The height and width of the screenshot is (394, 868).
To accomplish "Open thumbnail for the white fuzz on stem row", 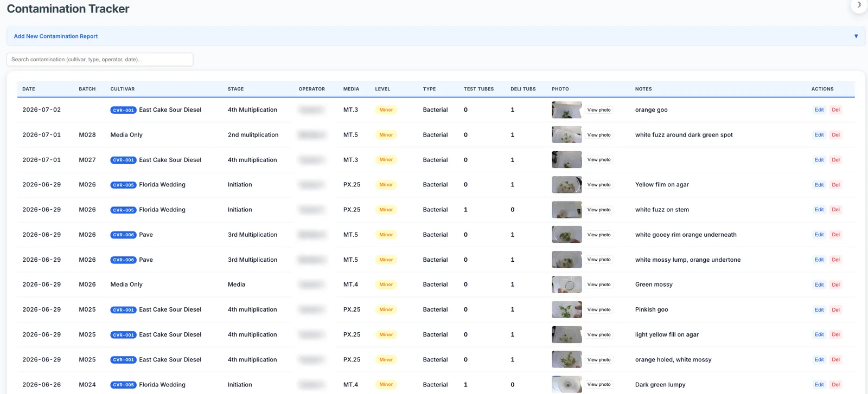I will point(566,210).
